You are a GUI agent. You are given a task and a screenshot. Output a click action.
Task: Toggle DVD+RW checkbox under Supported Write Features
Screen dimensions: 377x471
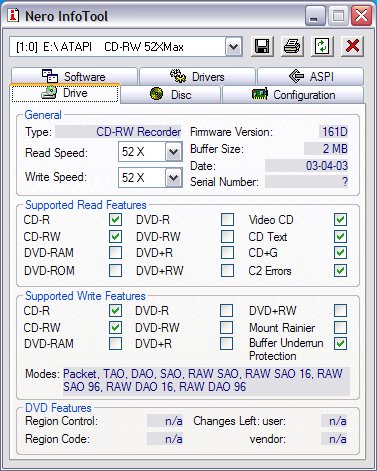[340, 311]
